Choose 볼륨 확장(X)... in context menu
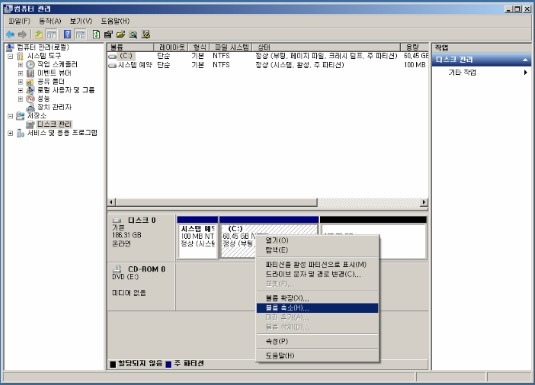 (317, 298)
